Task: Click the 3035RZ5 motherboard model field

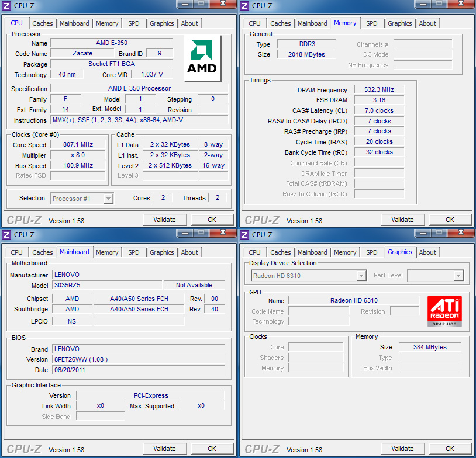Action: point(107,286)
